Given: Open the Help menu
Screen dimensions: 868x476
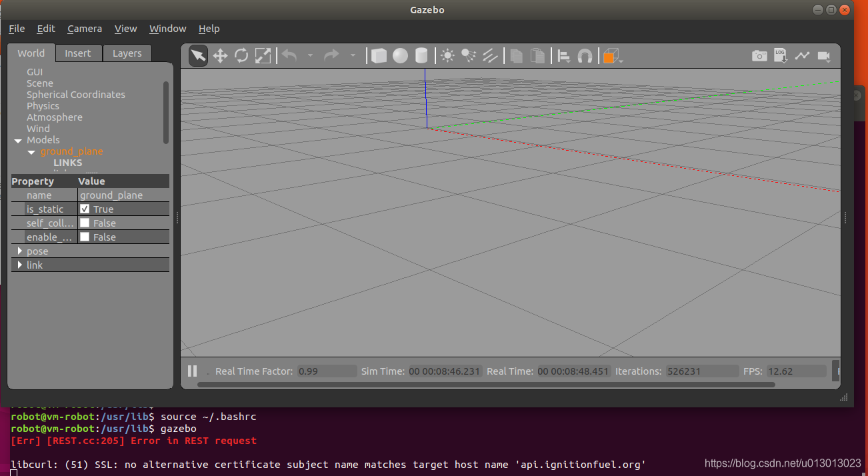Looking at the screenshot, I should pos(209,29).
